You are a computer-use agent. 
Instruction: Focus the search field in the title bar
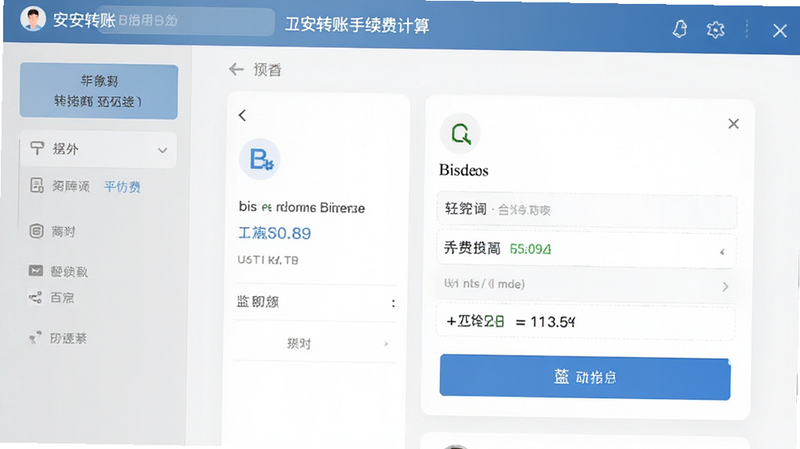(185, 21)
